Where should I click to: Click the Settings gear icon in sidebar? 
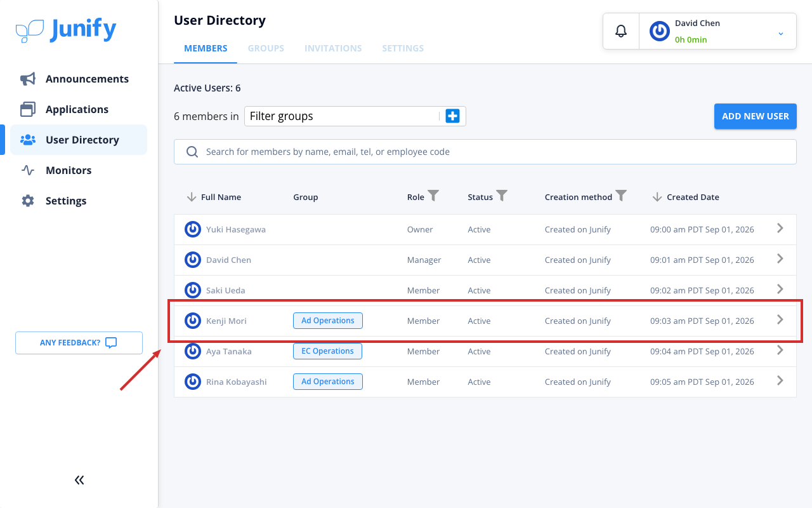[x=28, y=201]
